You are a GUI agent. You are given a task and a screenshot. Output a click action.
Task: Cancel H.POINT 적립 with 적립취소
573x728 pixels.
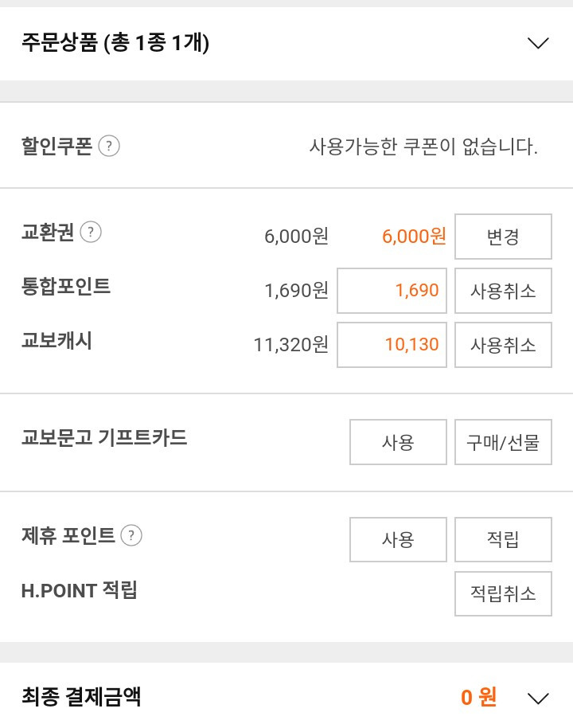coord(504,594)
